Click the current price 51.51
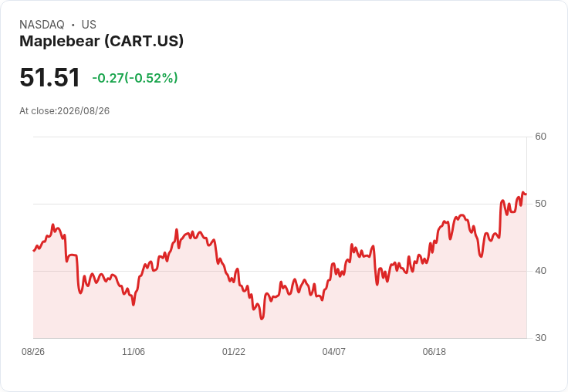 (x=49, y=77)
